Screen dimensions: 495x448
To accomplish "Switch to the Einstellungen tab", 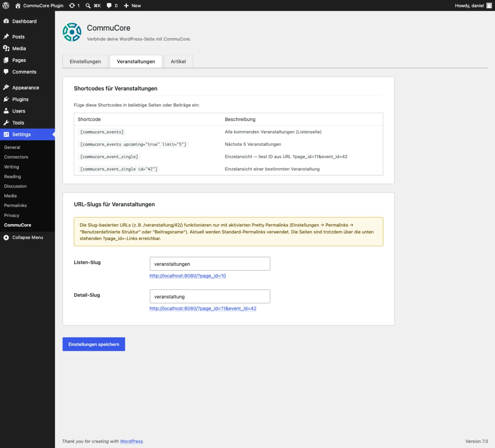I will pyautogui.click(x=85, y=61).
